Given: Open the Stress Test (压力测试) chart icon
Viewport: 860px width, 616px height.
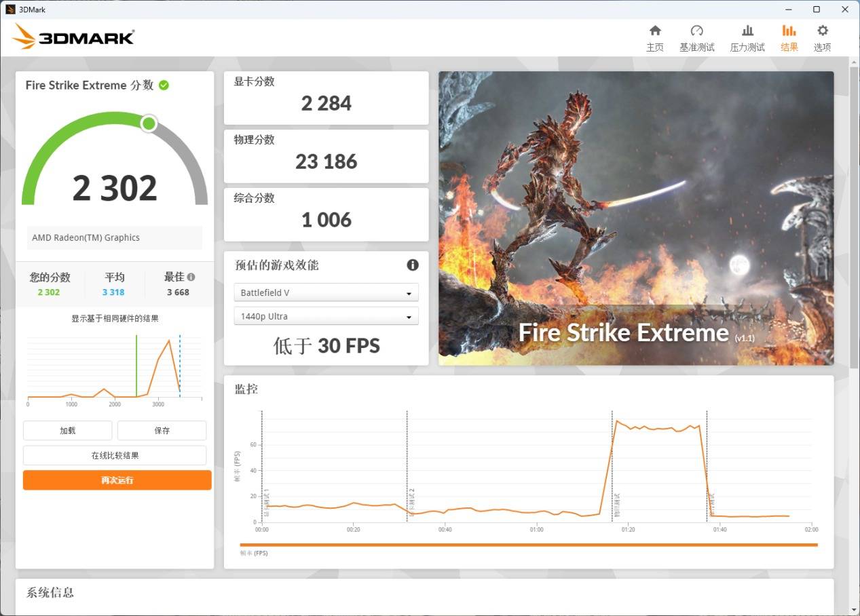Looking at the screenshot, I should tap(747, 31).
